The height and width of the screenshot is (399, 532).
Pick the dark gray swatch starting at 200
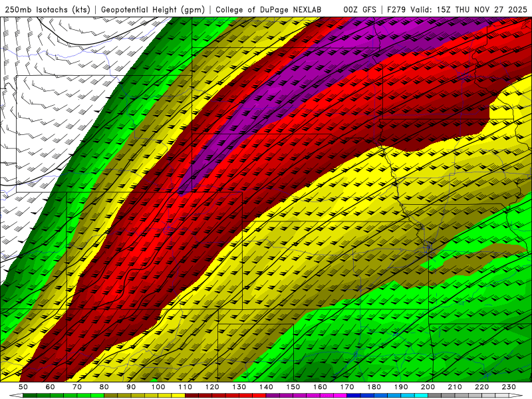[x=435, y=395]
